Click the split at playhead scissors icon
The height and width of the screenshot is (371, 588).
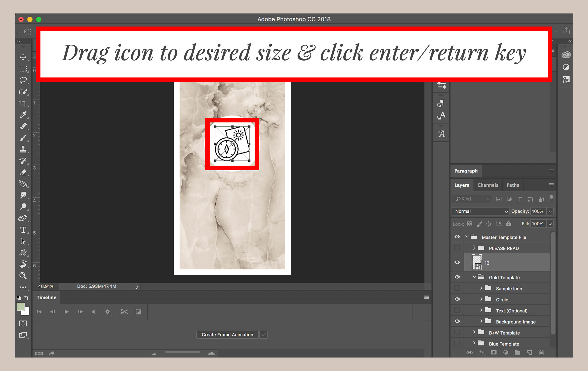point(124,312)
